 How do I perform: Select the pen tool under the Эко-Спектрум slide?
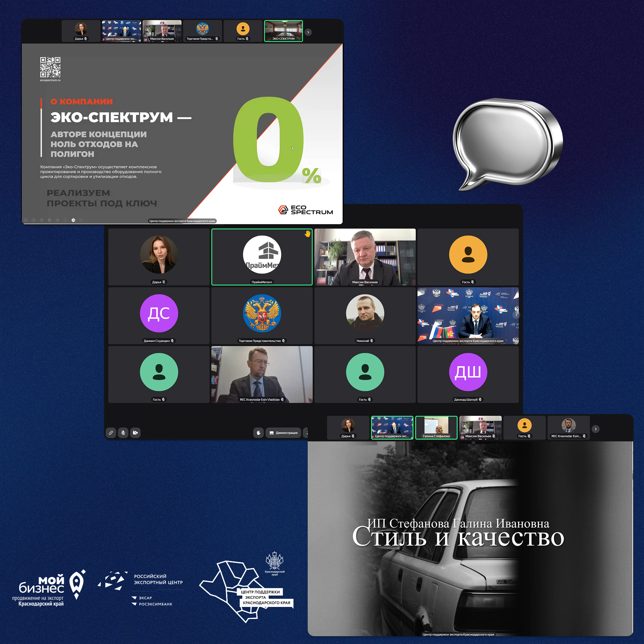coord(42,220)
